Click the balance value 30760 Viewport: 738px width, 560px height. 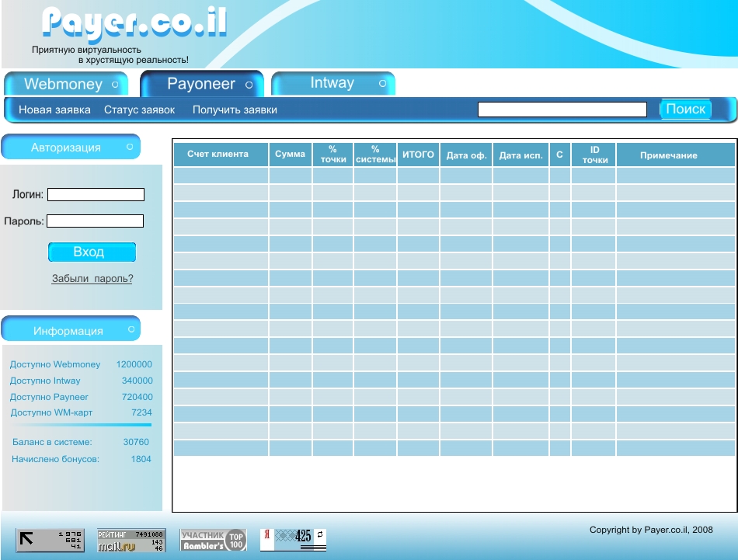click(x=136, y=442)
